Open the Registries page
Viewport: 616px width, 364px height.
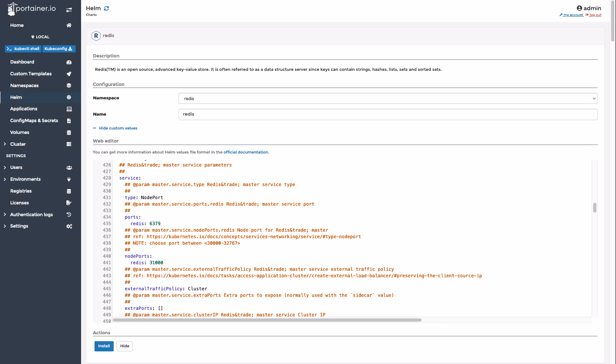[21, 191]
